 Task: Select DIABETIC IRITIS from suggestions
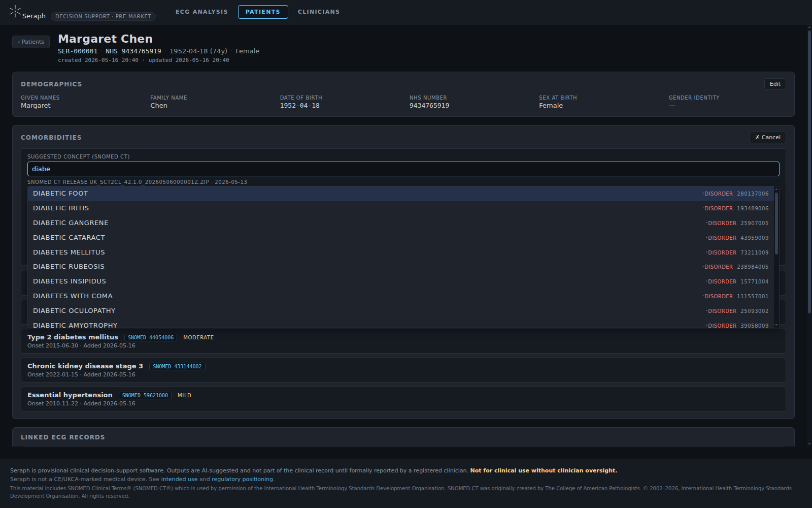click(401, 208)
